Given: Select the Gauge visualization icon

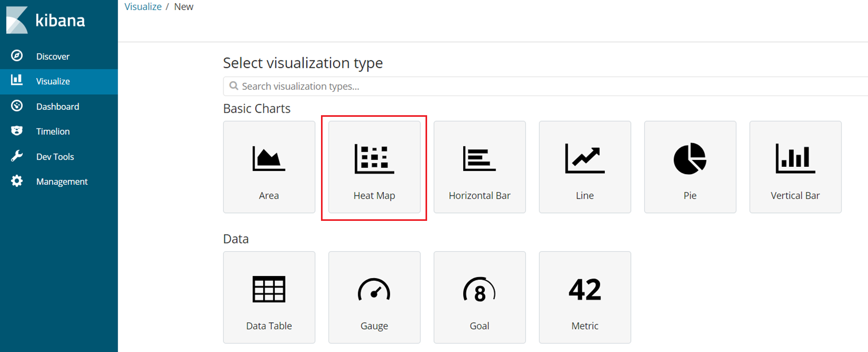Looking at the screenshot, I should pyautogui.click(x=374, y=289).
